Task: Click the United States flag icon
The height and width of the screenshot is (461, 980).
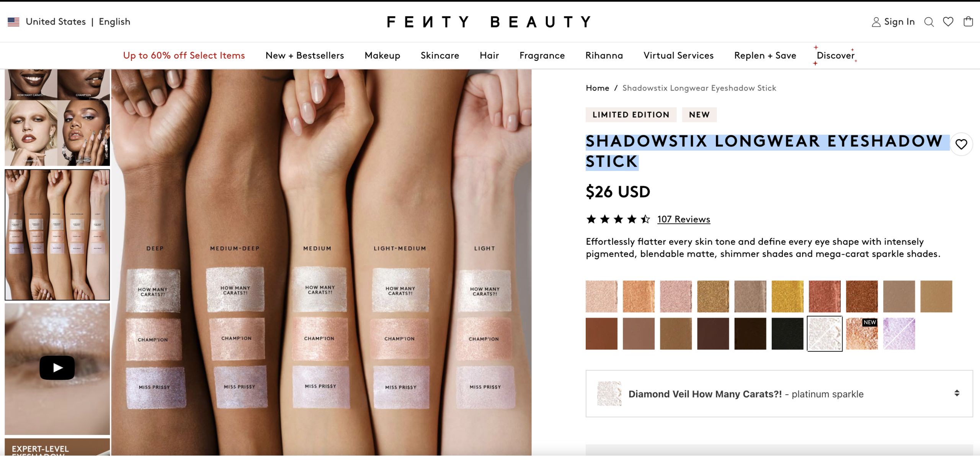Action: coord(13,22)
